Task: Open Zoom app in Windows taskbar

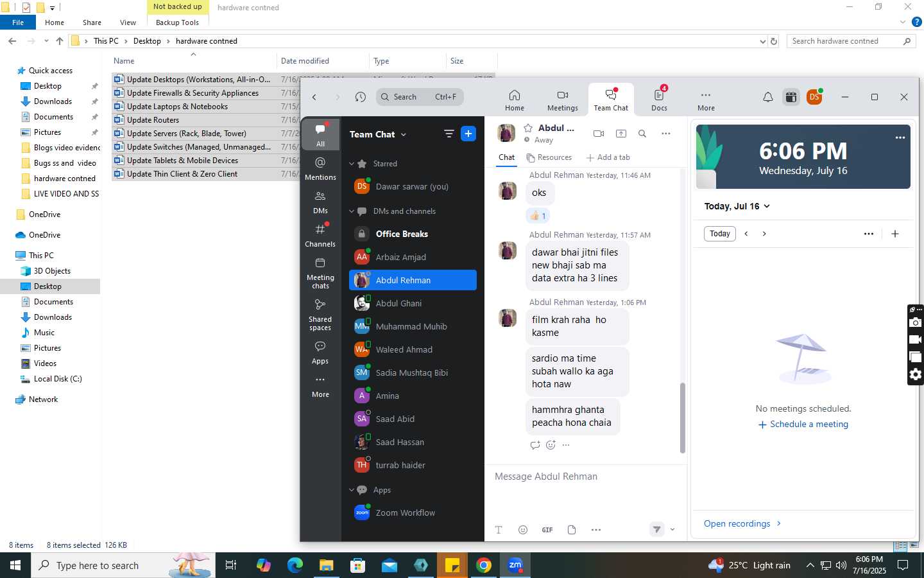Action: (515, 566)
